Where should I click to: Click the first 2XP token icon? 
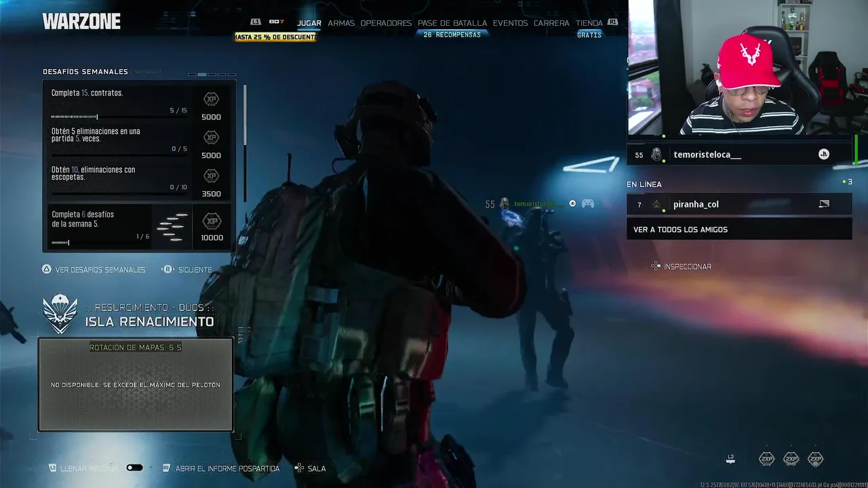click(766, 459)
